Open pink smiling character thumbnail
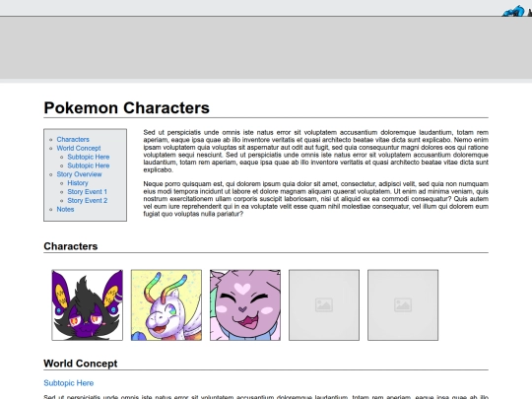 click(245, 305)
